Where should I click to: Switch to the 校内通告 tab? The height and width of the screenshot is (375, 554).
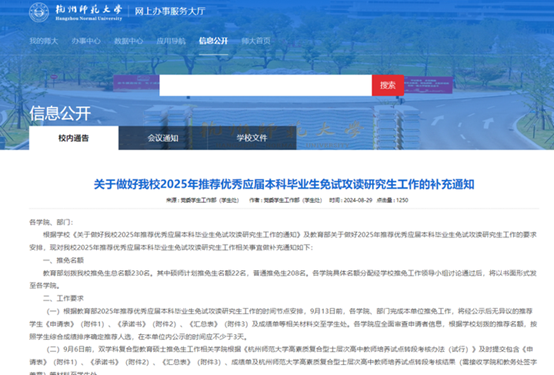(x=73, y=138)
